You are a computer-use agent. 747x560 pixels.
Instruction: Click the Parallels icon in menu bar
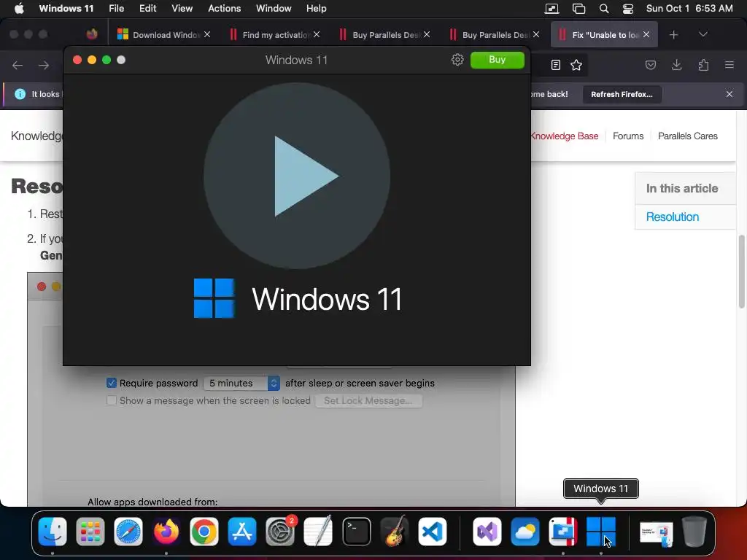coord(551,8)
